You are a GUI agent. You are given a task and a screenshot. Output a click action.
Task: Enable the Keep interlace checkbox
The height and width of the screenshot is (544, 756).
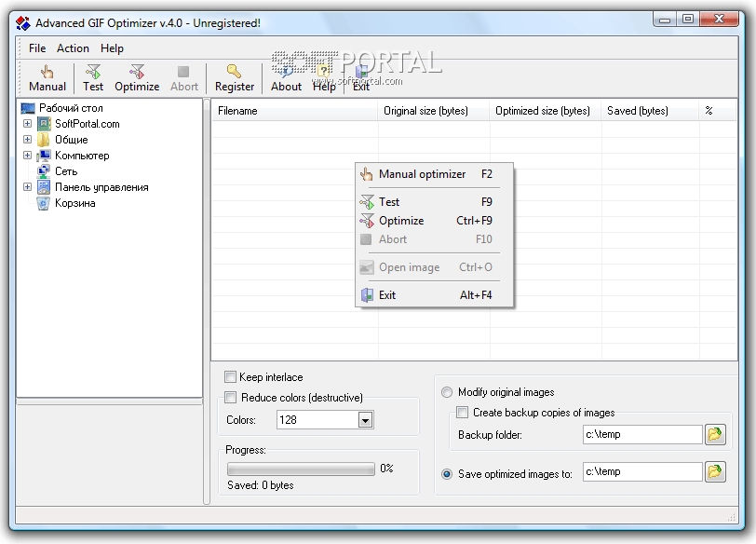tap(231, 376)
